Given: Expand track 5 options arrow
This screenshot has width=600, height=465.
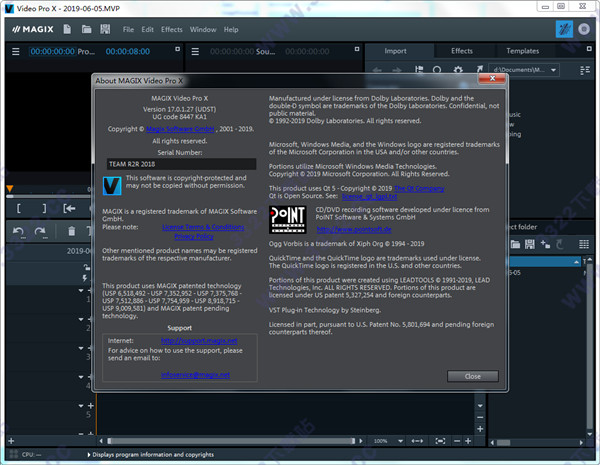Looking at the screenshot, I should pyautogui.click(x=81, y=406).
